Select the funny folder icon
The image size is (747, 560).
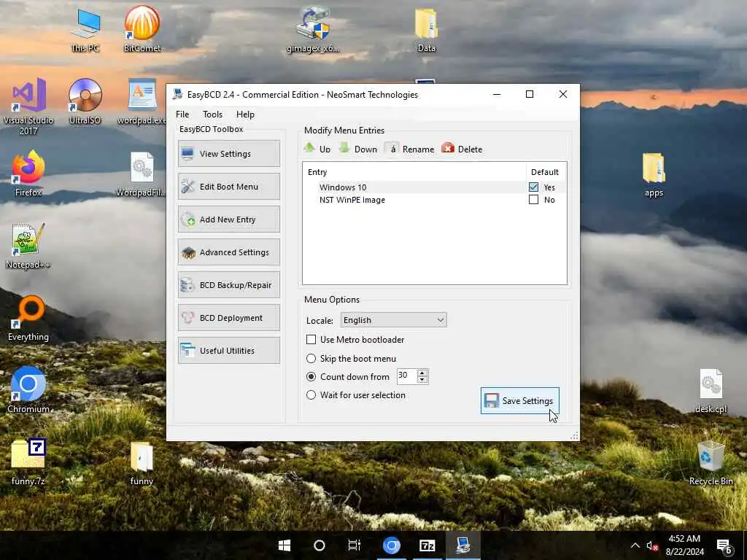(x=142, y=464)
